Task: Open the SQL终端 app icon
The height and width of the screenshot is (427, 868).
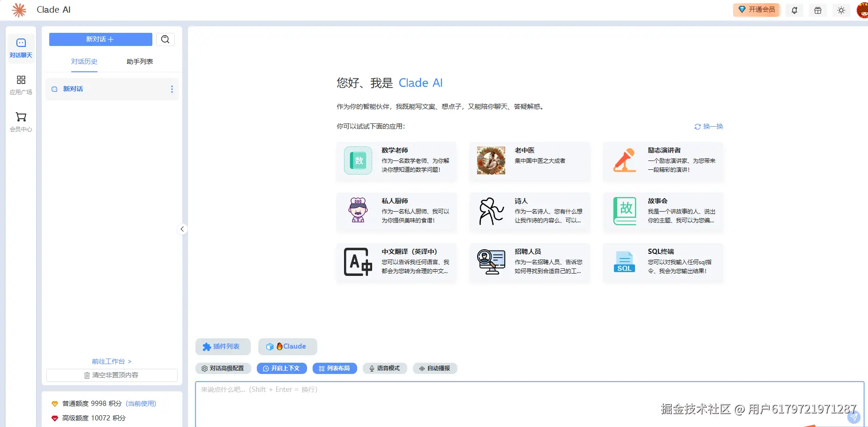Action: (625, 261)
